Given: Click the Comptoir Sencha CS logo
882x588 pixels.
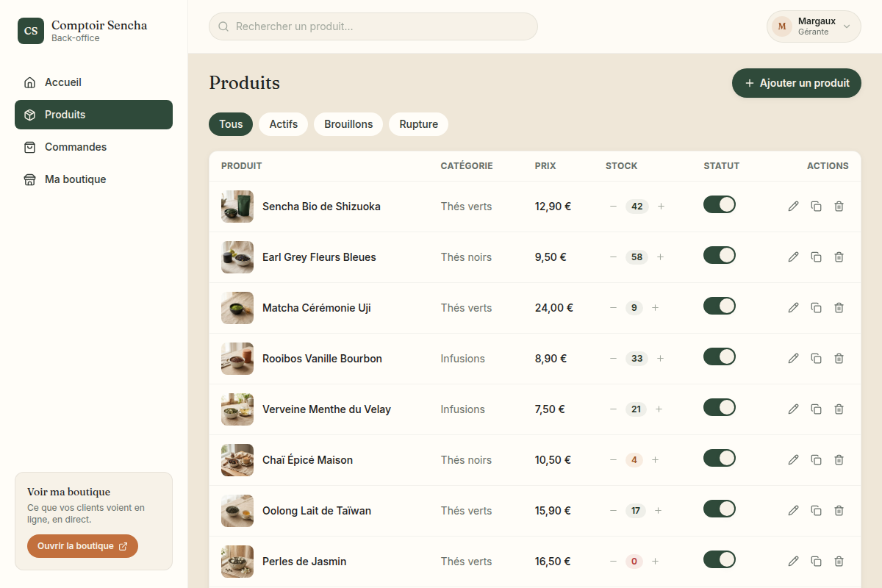Looking at the screenshot, I should pyautogui.click(x=31, y=31).
